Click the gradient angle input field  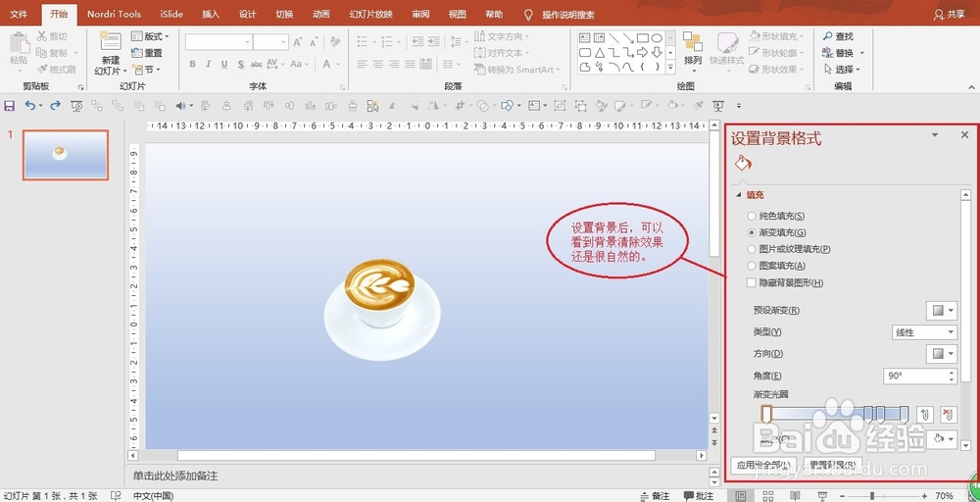pos(920,376)
